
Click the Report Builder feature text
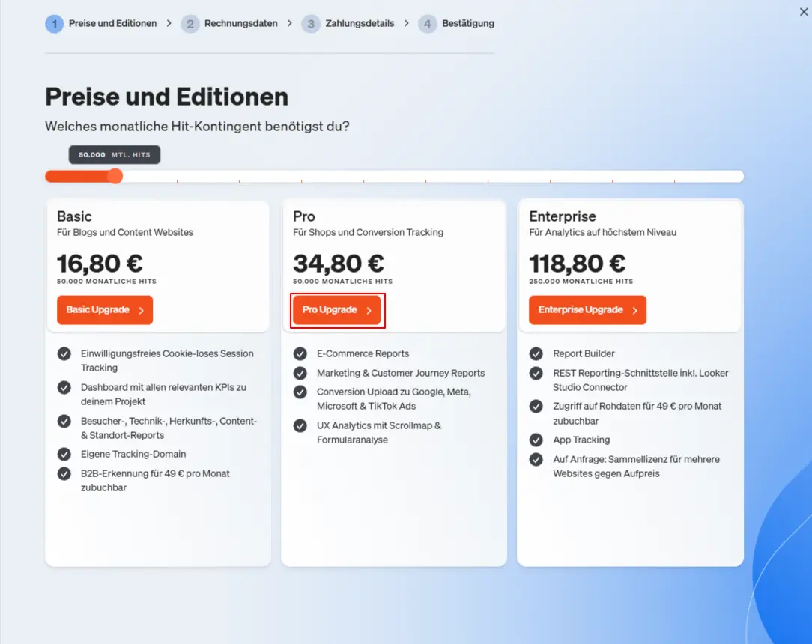point(584,353)
